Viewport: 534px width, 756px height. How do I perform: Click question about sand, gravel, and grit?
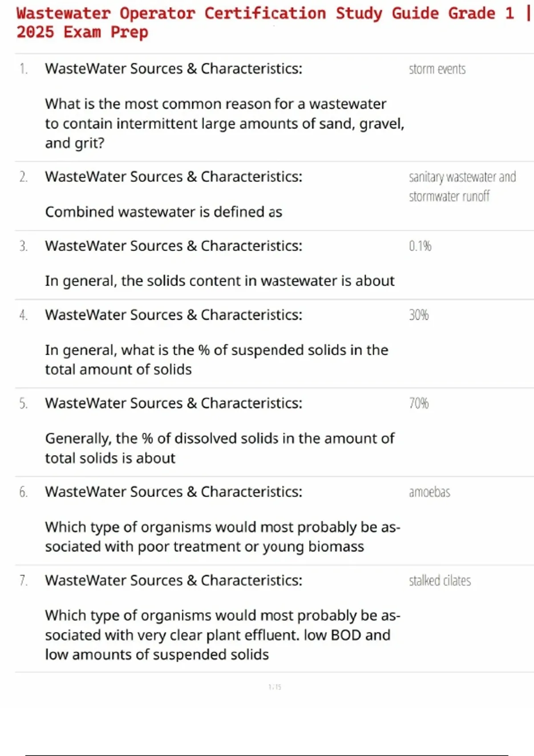tap(224, 123)
